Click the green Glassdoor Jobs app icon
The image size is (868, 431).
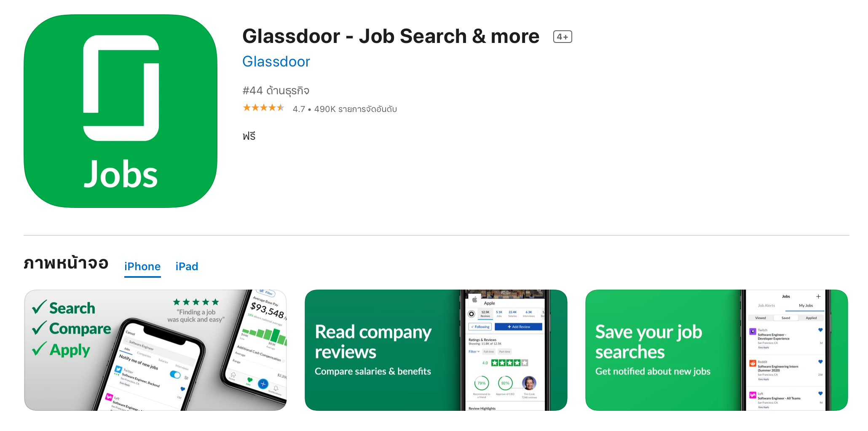121,111
